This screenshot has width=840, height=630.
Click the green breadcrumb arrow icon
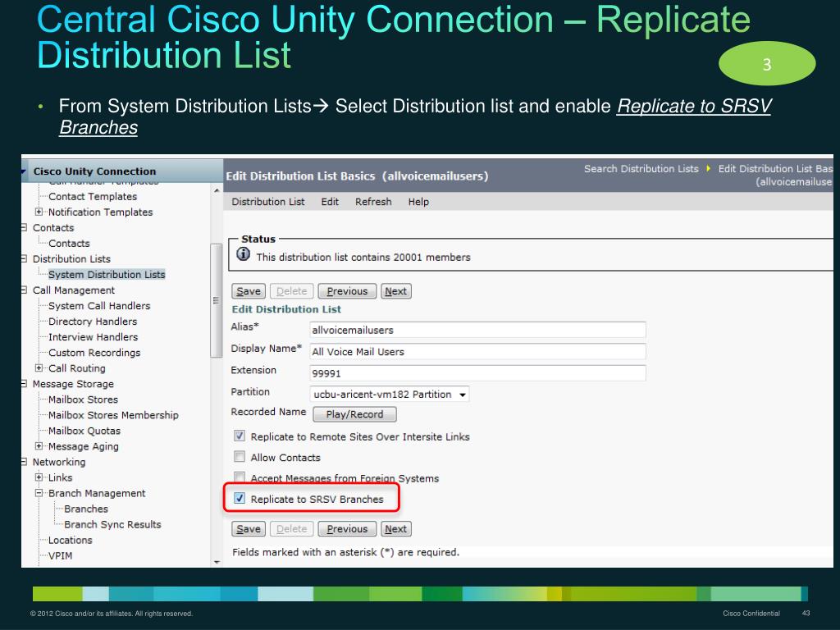tap(710, 169)
